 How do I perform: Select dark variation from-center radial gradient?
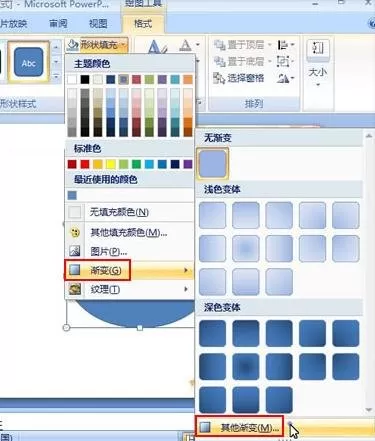pos(246,367)
